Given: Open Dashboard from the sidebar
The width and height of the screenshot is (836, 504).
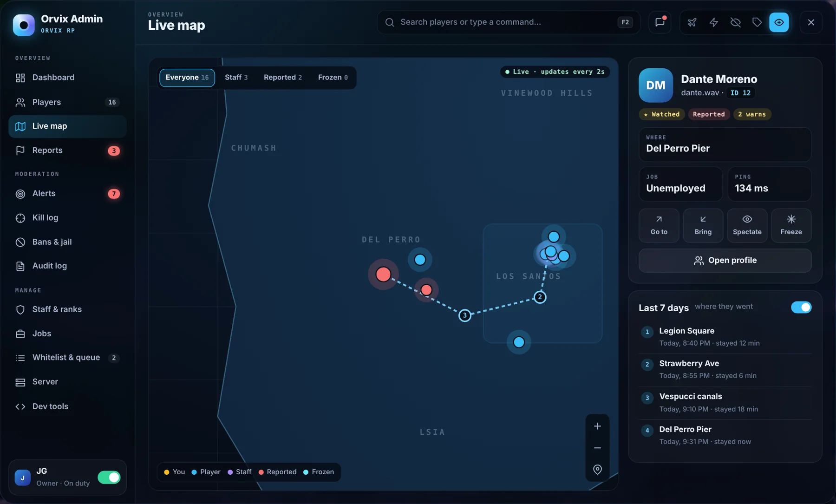Looking at the screenshot, I should 67,78.
